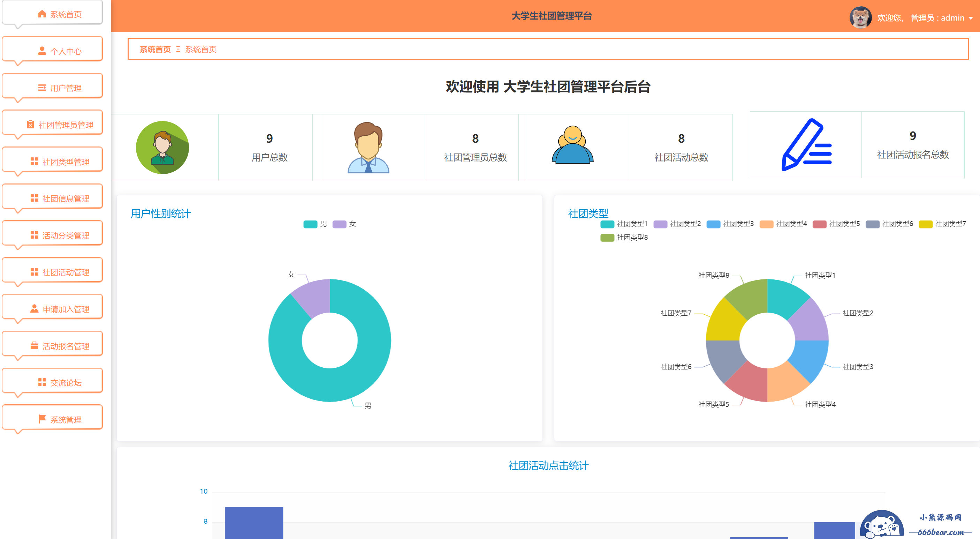980x539 pixels.
Task: Click the second 系统首页 breadcrumb item
Action: (x=201, y=49)
